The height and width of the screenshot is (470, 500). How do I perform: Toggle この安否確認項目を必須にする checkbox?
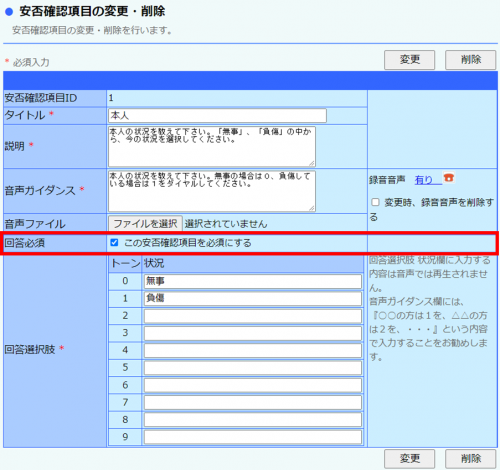(x=114, y=242)
